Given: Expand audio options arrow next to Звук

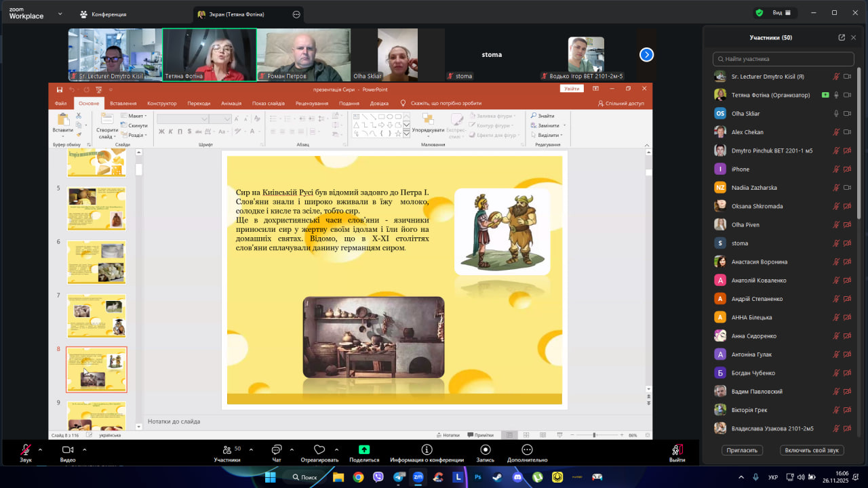Looking at the screenshot, I should click(40, 449).
